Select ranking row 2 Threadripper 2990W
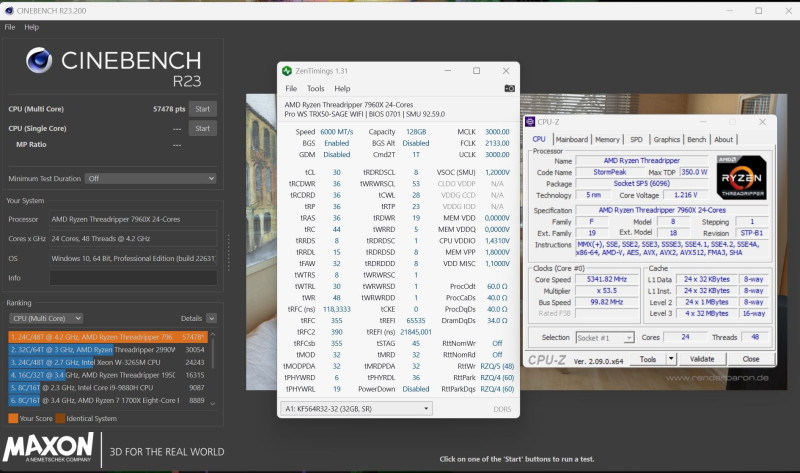The width and height of the screenshot is (800, 473). [x=108, y=350]
